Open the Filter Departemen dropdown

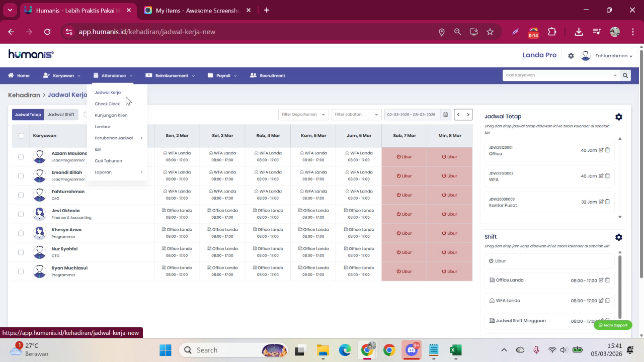[303, 115]
